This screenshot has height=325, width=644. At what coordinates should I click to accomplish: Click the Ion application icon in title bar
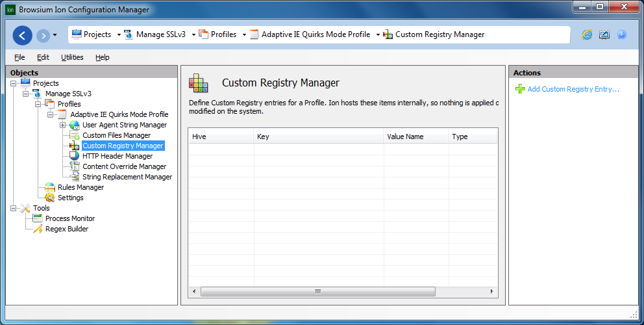10,10
